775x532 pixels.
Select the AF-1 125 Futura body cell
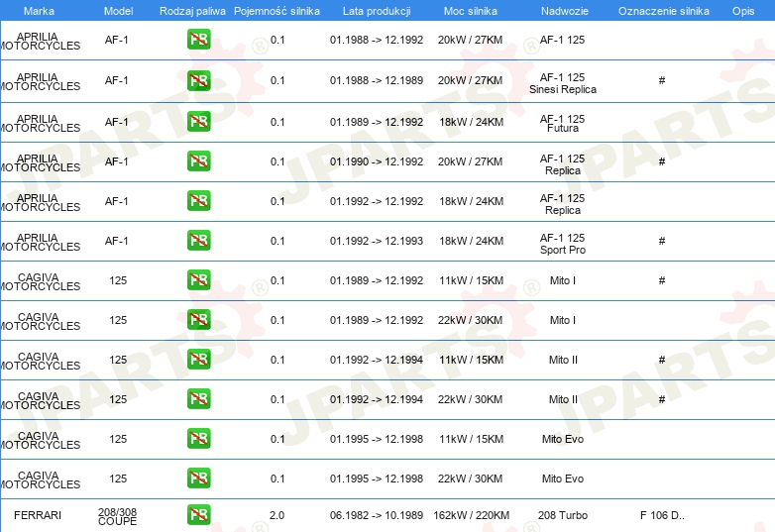click(x=563, y=124)
